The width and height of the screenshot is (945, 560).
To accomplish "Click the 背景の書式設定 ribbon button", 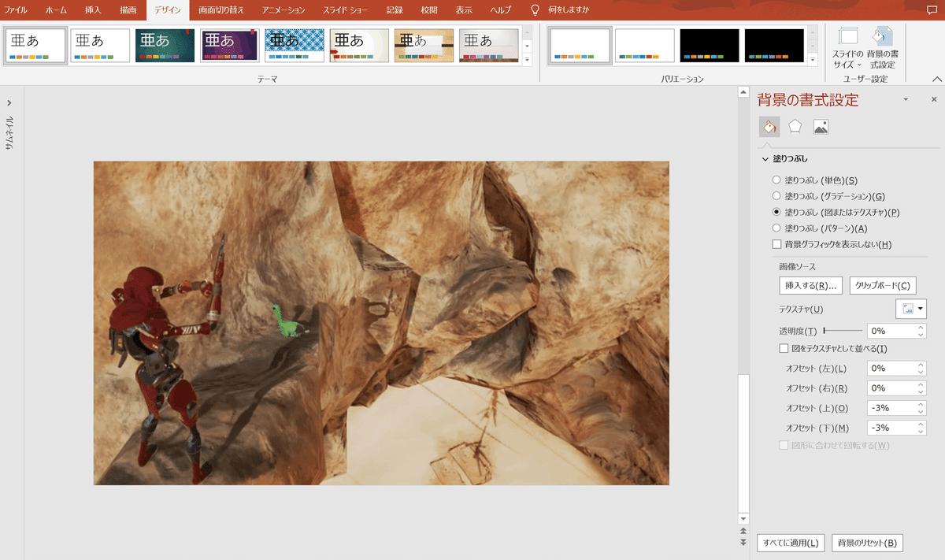I will click(883, 49).
